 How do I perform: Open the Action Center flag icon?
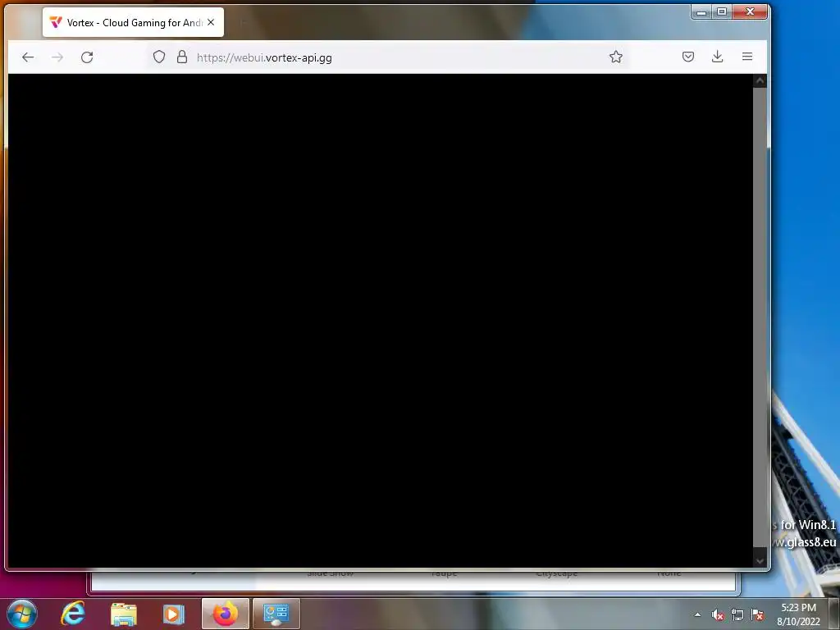click(757, 615)
